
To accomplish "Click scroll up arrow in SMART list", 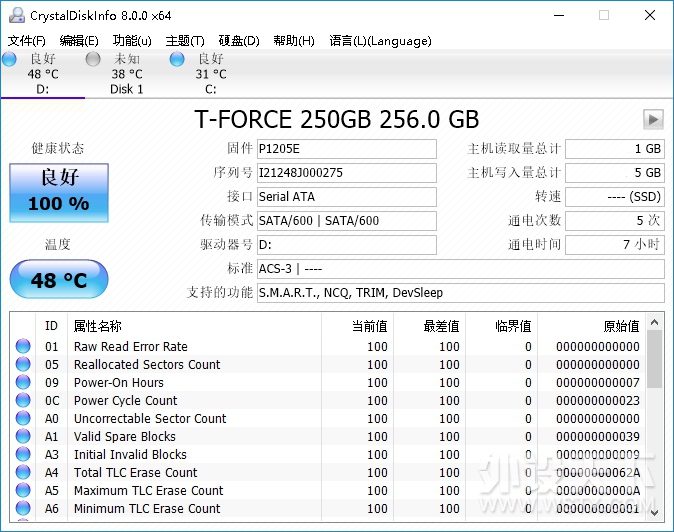I will pyautogui.click(x=655, y=322).
